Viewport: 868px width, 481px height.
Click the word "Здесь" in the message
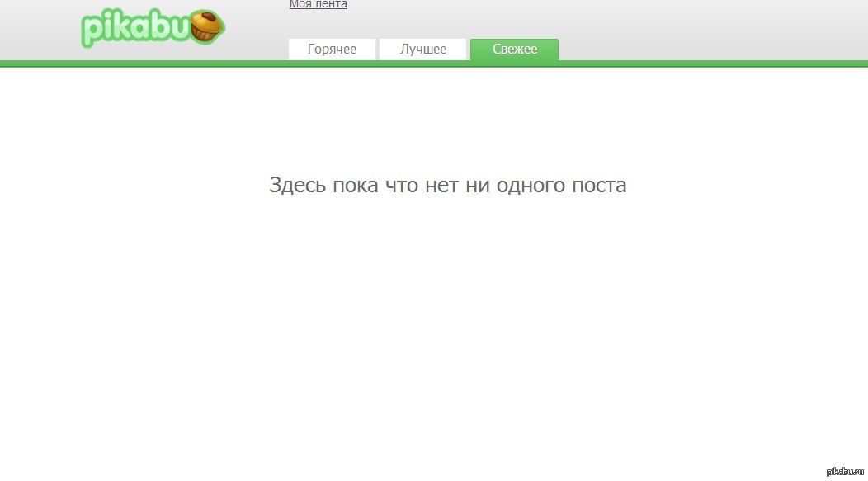click(x=297, y=186)
